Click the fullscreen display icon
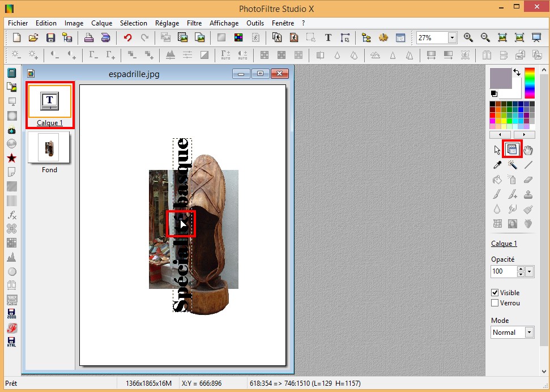Image resolution: width=550 pixels, height=392 pixels. [x=536, y=37]
